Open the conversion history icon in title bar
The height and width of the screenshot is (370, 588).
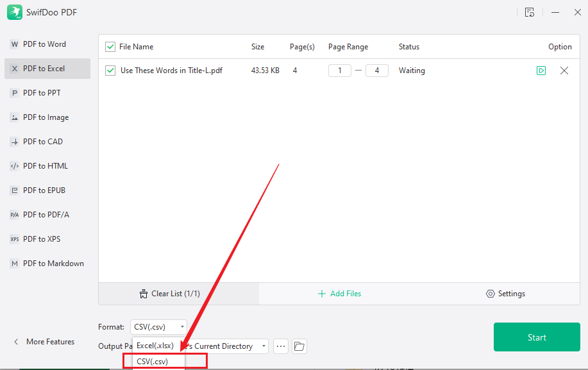point(530,12)
